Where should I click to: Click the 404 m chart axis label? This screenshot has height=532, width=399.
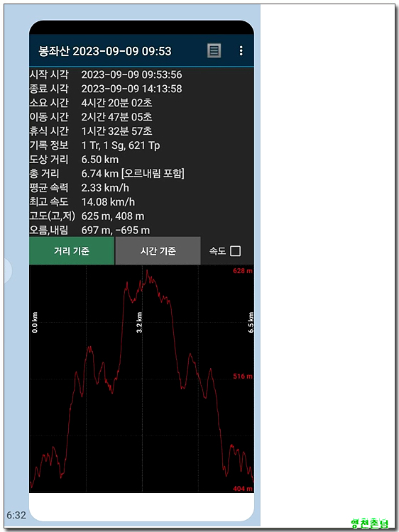(243, 489)
